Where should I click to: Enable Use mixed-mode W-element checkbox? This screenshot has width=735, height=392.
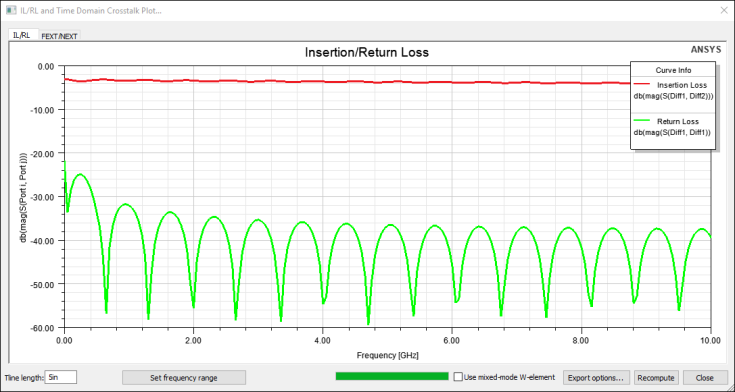(458, 377)
